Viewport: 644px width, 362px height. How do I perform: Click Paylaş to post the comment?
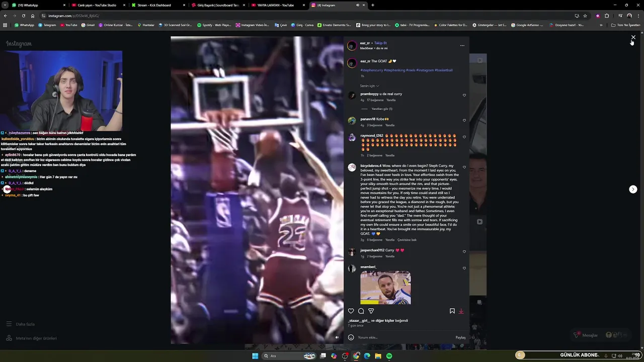pyautogui.click(x=460, y=337)
